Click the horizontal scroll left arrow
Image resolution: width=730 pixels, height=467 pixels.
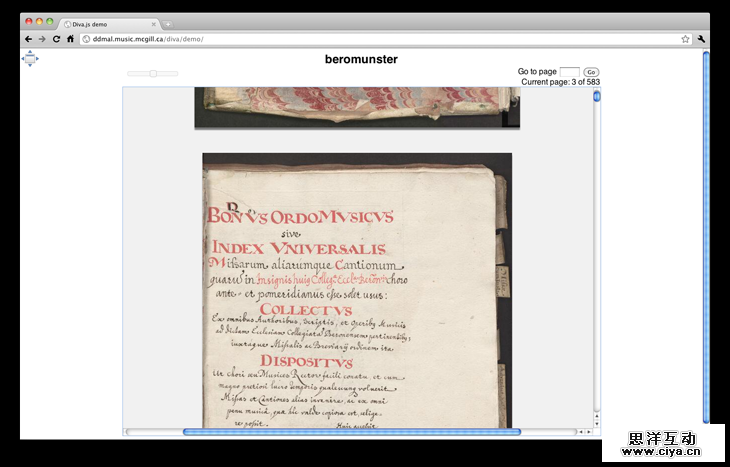581,432
